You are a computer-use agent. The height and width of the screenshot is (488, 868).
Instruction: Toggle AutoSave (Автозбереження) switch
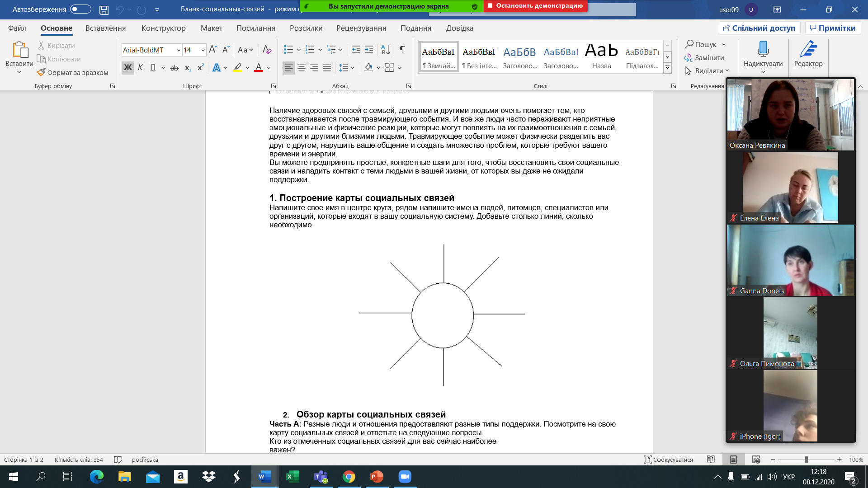[80, 9]
